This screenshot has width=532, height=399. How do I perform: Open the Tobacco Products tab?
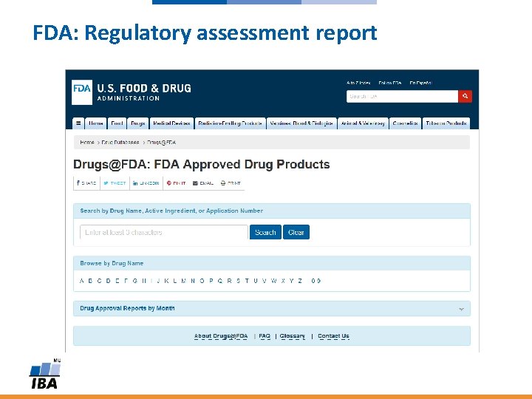[x=446, y=123]
